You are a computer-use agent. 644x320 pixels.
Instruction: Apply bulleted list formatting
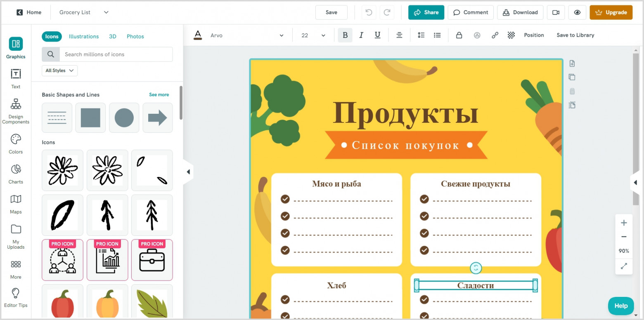(x=437, y=35)
